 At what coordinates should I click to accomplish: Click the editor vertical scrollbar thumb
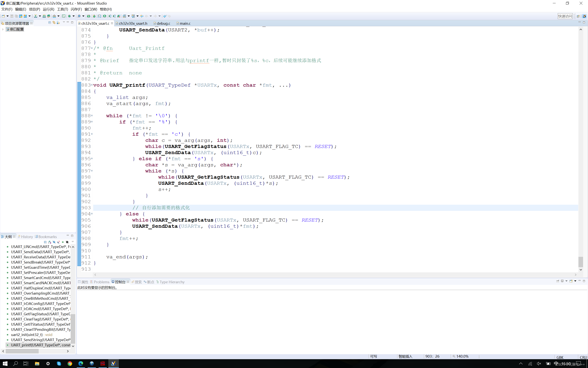point(581,262)
